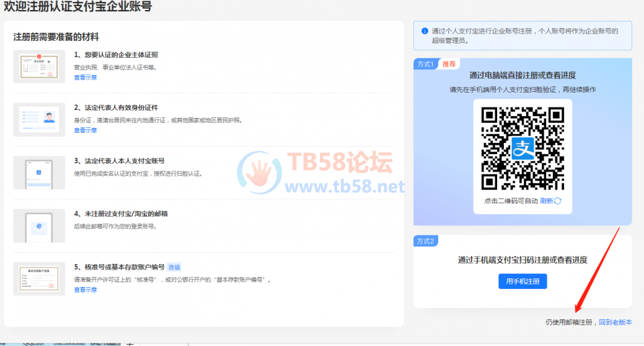Open 查看示意 under 法定代表人有效身份证件
Image resolution: width=644 pixels, height=346 pixels.
[x=85, y=130]
